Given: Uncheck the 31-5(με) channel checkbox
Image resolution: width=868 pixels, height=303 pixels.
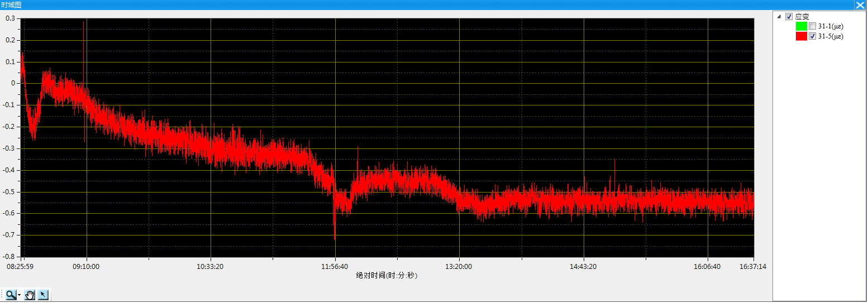Looking at the screenshot, I should (813, 36).
